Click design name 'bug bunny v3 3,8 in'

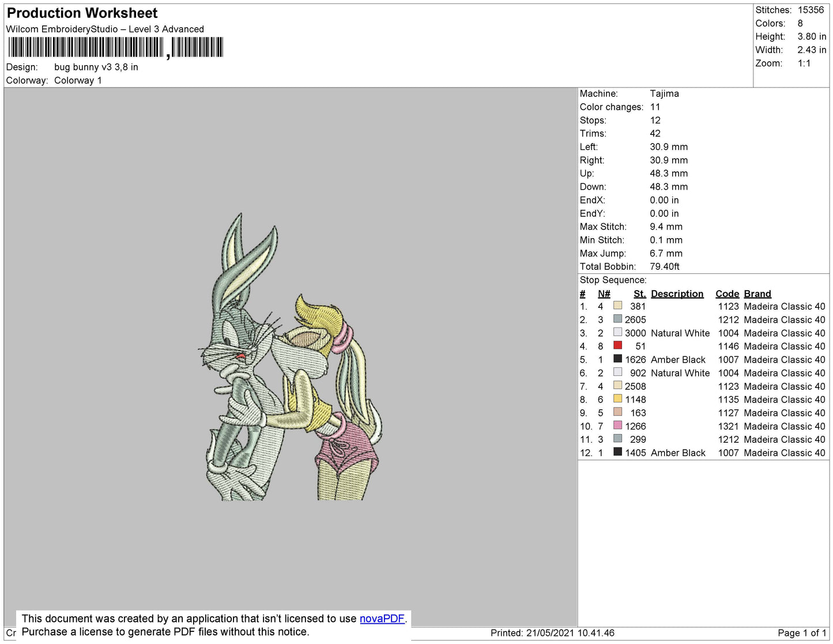tap(96, 67)
